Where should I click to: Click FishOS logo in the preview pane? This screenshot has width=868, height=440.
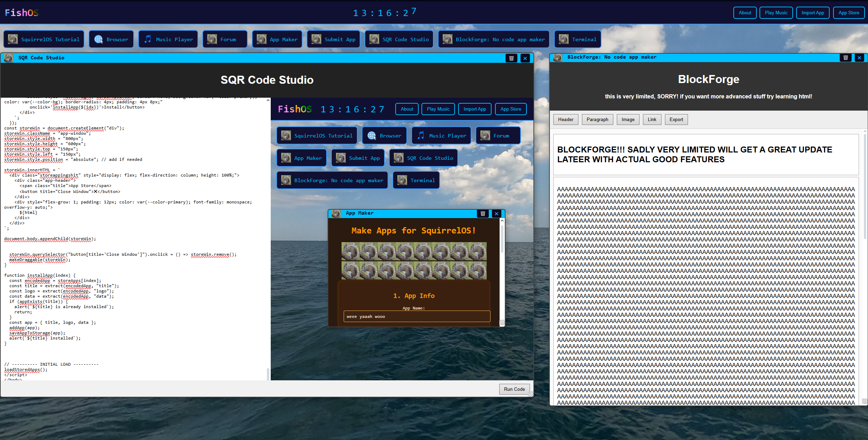295,109
